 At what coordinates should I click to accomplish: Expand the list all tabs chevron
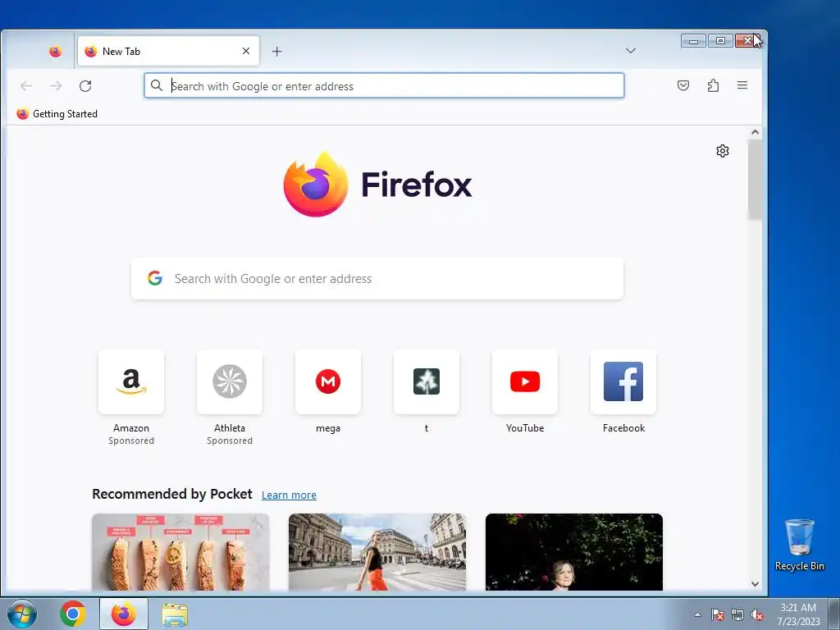pos(631,51)
